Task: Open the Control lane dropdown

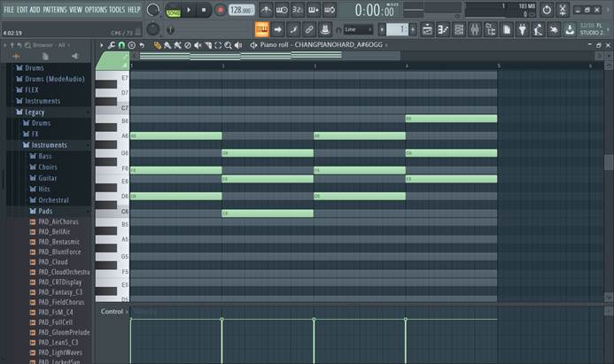Action: (114, 312)
